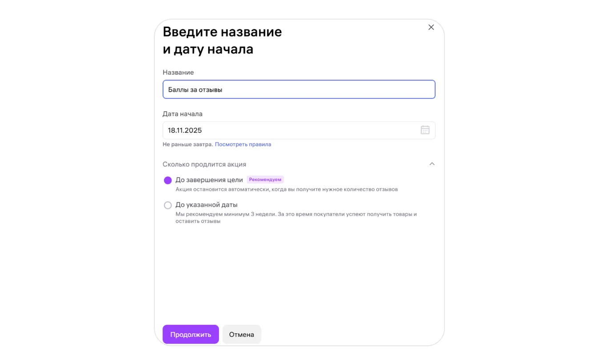Image resolution: width=598 pixels, height=364 pixels.
Task: Choose the "До указанной даты" radio button
Action: pyautogui.click(x=168, y=205)
